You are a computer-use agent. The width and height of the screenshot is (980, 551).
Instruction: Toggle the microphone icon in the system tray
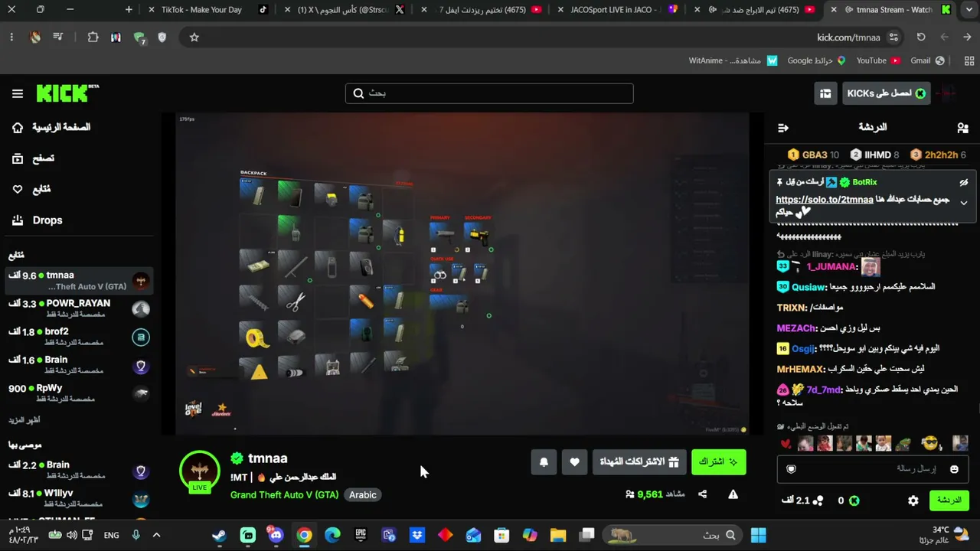[136, 536]
